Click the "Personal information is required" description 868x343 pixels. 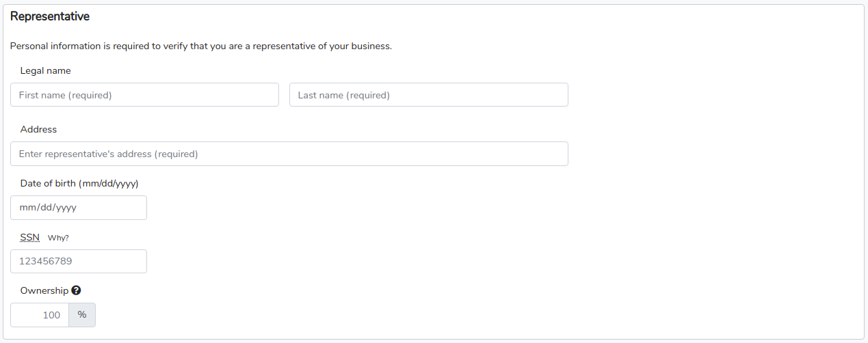coord(201,46)
